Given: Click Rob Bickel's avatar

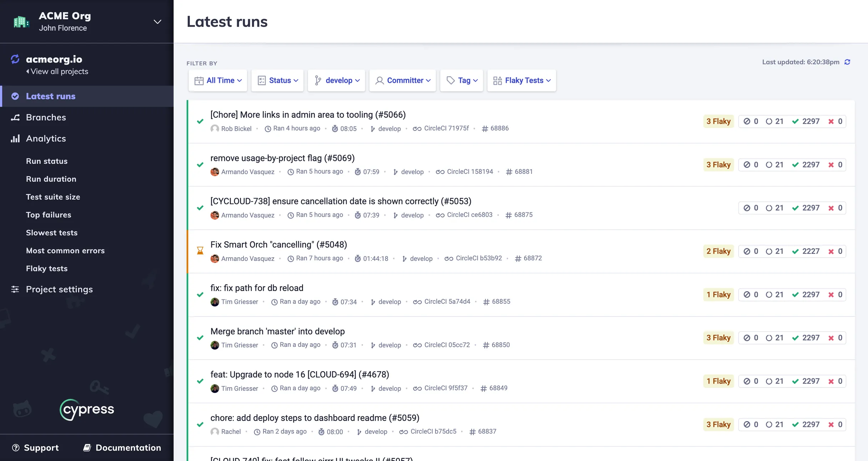Looking at the screenshot, I should [215, 128].
